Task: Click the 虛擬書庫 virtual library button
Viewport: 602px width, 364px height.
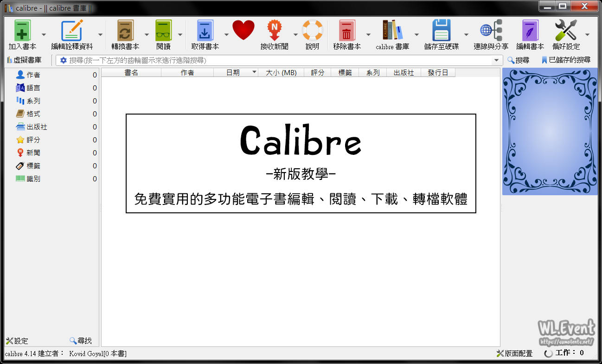Action: coord(24,60)
